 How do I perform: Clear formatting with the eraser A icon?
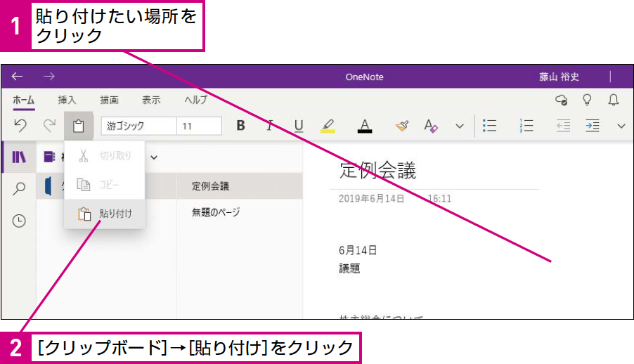[x=431, y=126]
